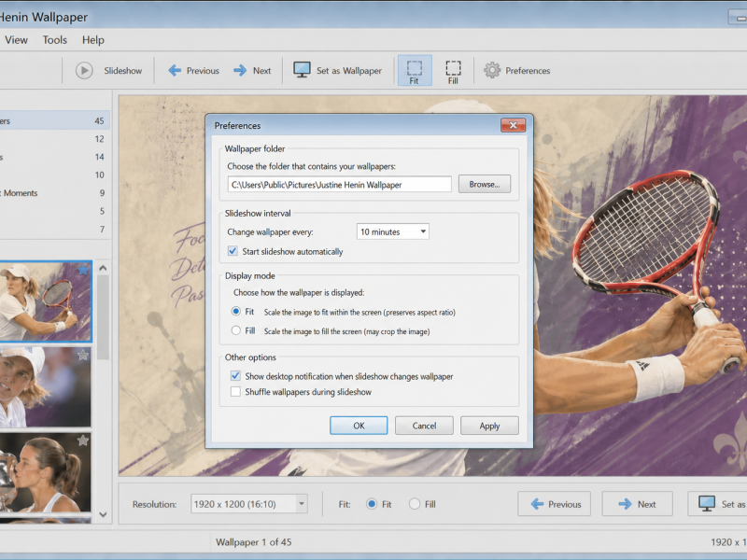Image resolution: width=747 pixels, height=560 pixels.
Task: Select the category row with count 10
Action: point(54,175)
